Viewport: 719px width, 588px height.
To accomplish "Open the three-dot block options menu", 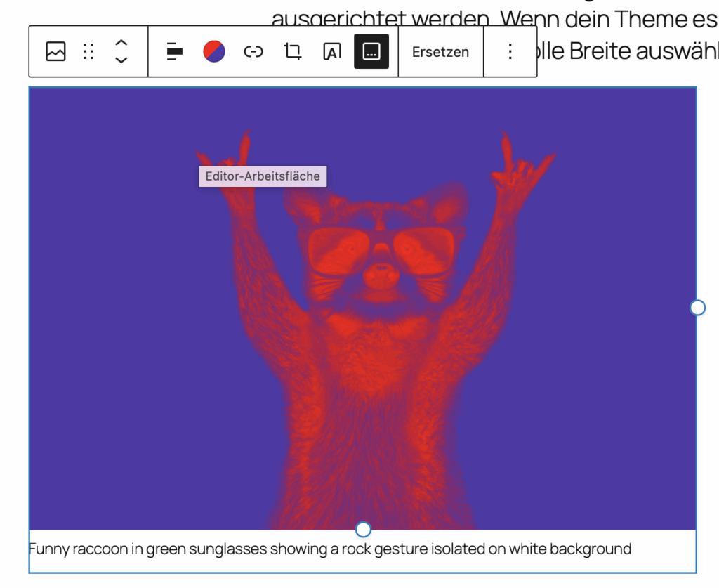I will tap(510, 51).
